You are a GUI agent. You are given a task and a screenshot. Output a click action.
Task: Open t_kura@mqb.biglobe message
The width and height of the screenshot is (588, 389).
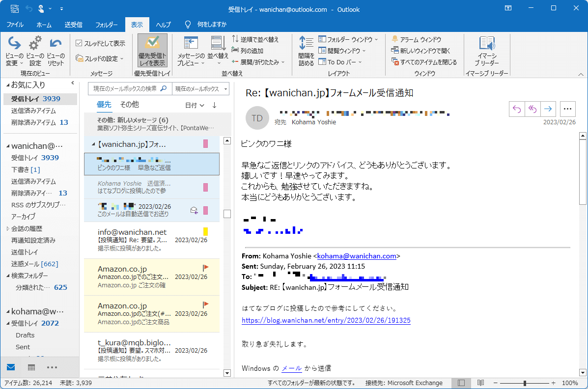tap(152, 350)
